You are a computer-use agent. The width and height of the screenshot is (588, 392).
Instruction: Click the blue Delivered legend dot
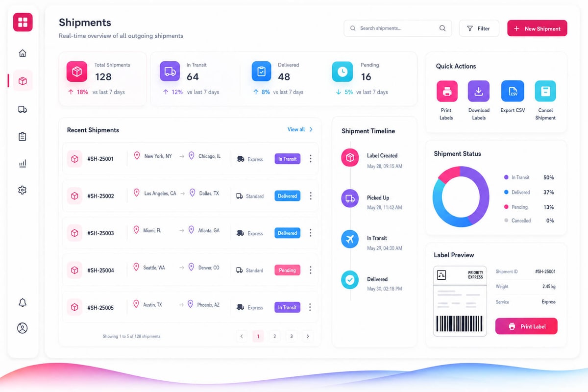point(506,193)
